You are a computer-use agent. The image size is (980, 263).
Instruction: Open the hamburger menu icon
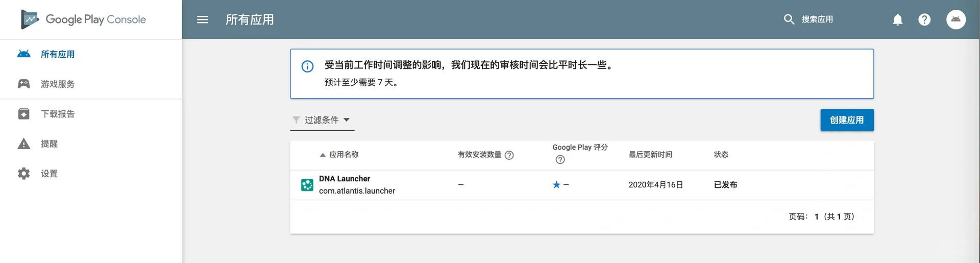click(x=203, y=19)
